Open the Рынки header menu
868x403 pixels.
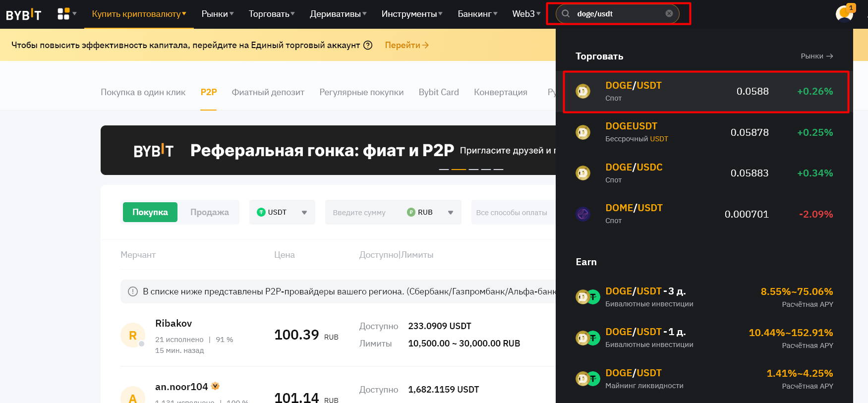click(218, 14)
